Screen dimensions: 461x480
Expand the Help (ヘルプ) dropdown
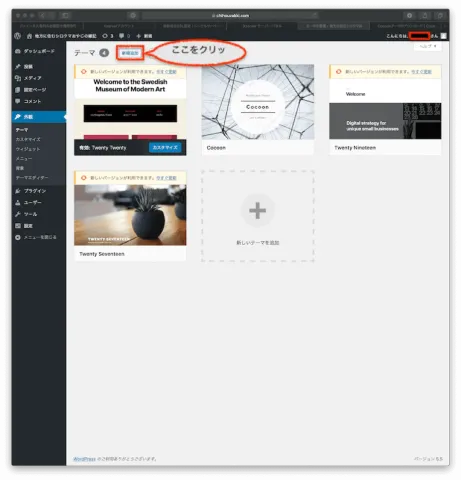point(428,46)
